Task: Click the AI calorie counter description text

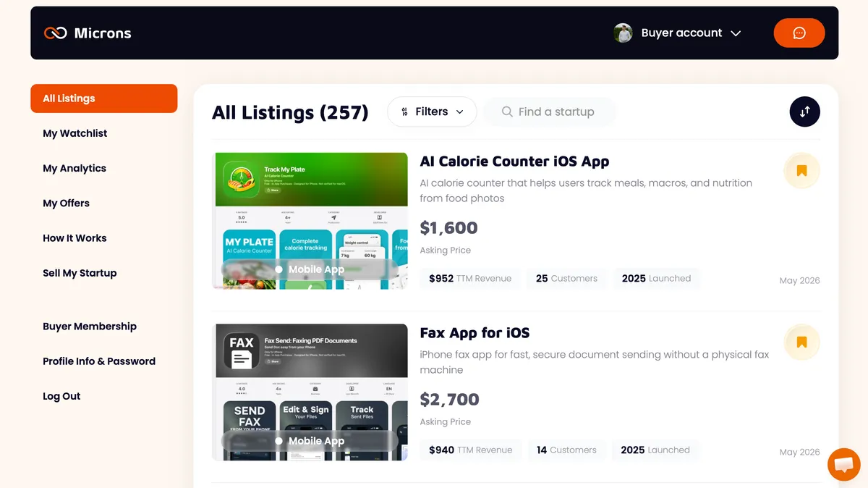Action: tap(586, 190)
